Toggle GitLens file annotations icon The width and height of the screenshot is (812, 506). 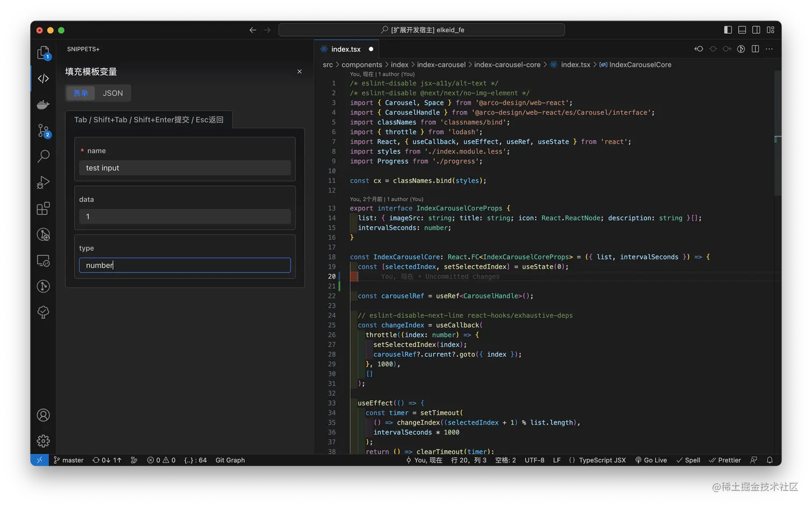point(741,49)
